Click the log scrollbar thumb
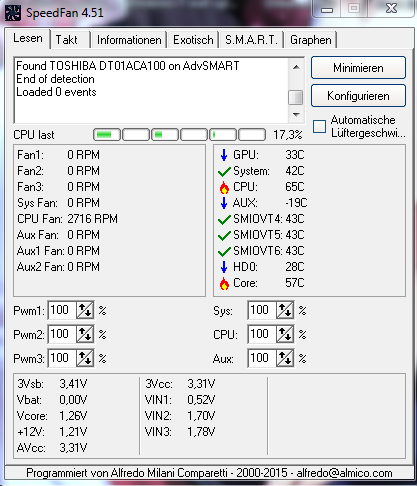Viewport: 417px width, 486px height. 296,97
